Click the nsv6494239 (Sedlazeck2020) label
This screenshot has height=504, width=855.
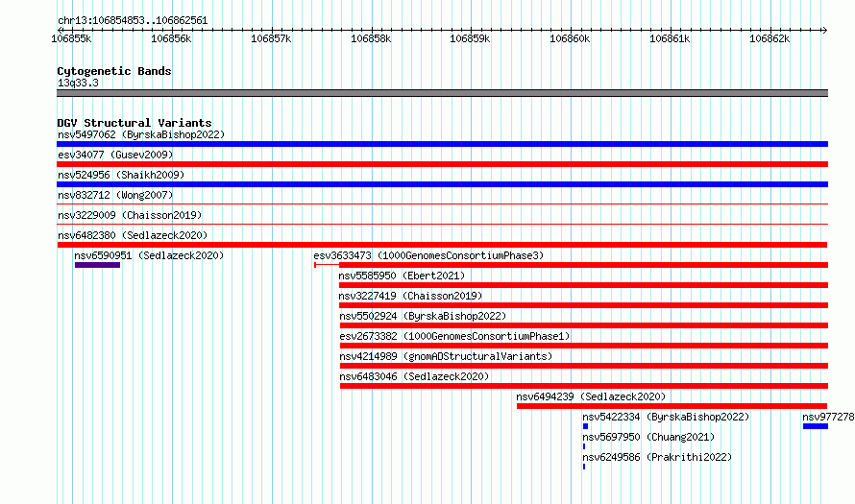[591, 396]
